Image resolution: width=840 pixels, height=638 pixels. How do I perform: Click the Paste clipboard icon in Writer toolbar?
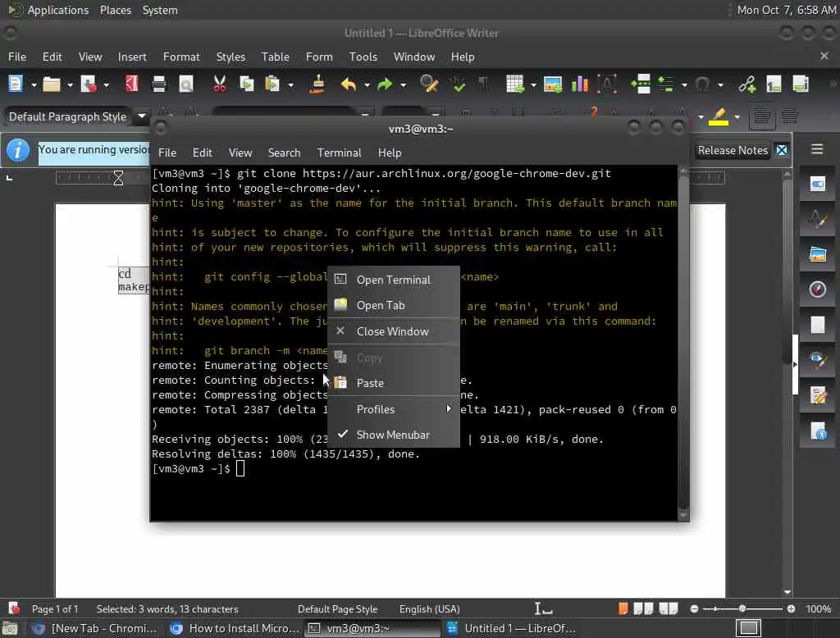click(x=272, y=84)
